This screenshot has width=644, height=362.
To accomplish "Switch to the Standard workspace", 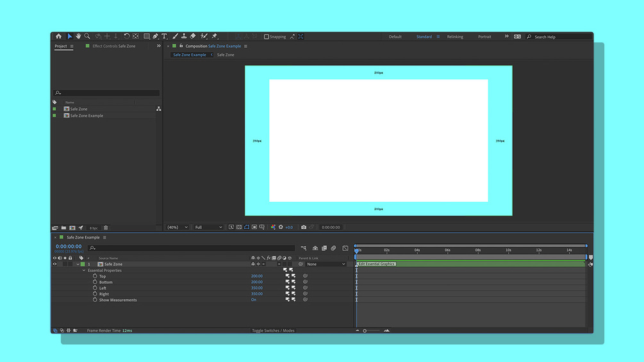I will point(424,37).
